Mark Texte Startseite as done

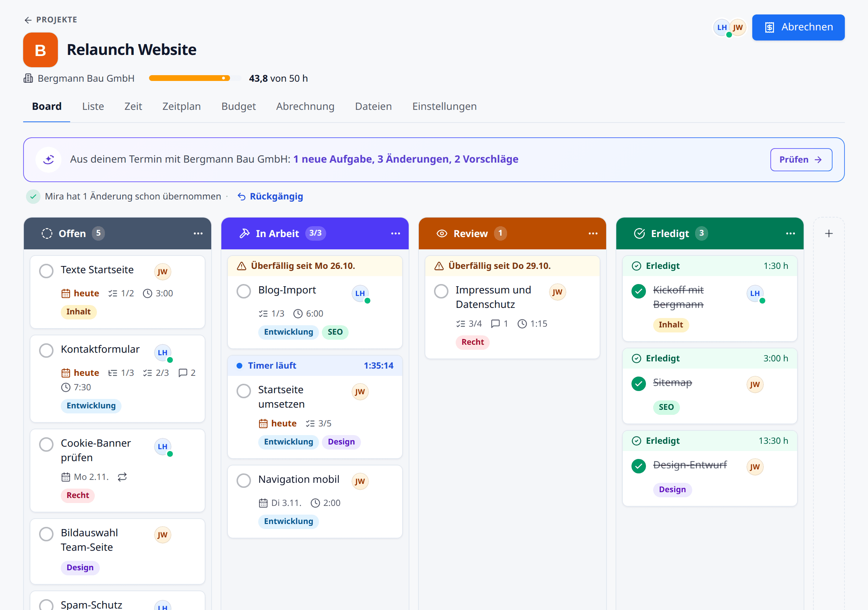46,271
